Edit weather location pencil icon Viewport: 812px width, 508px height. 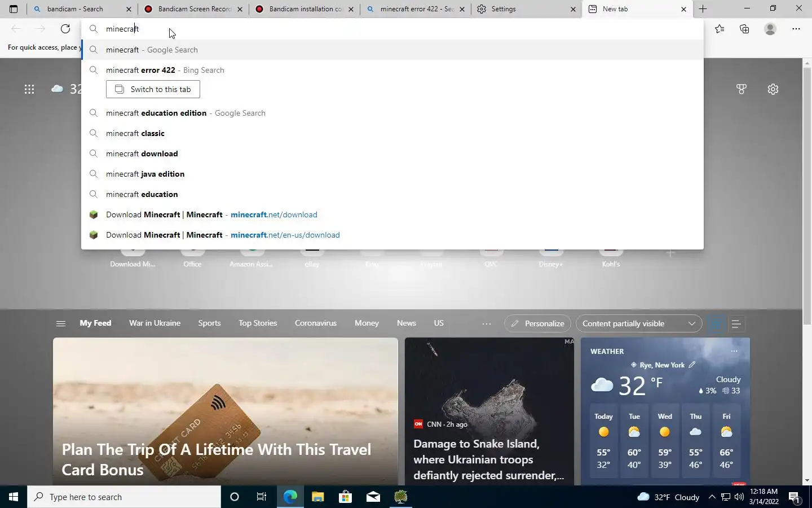[x=692, y=365]
